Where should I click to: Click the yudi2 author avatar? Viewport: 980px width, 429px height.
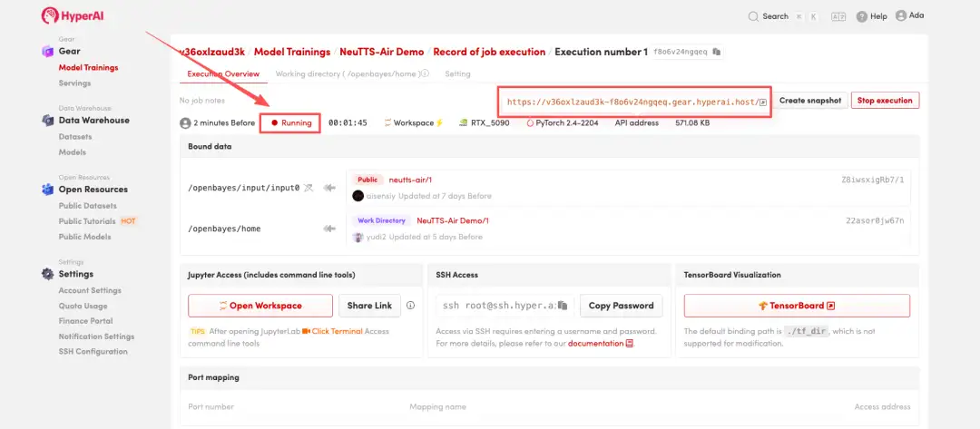coord(358,238)
